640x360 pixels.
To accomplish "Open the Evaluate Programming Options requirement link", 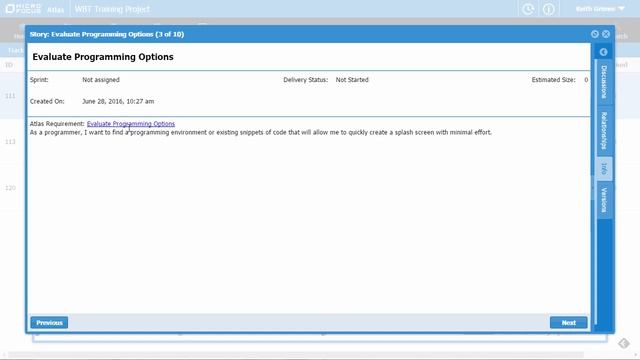I will tap(131, 124).
